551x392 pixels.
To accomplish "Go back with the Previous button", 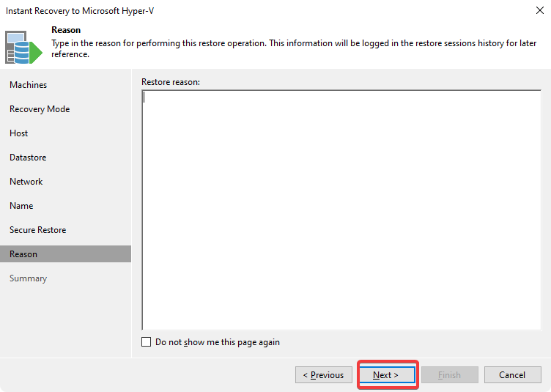I will (323, 375).
